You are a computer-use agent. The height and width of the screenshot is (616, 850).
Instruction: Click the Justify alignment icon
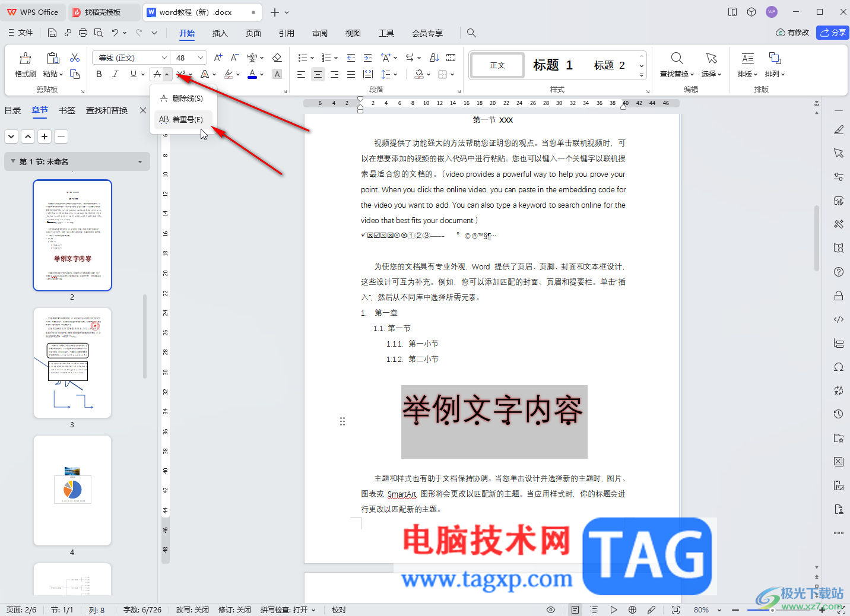(351, 74)
